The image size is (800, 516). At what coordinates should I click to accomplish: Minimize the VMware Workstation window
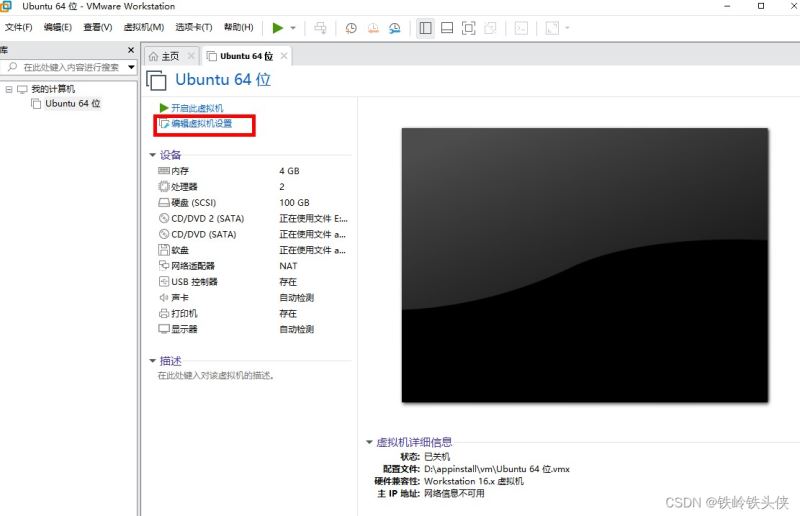[x=727, y=6]
